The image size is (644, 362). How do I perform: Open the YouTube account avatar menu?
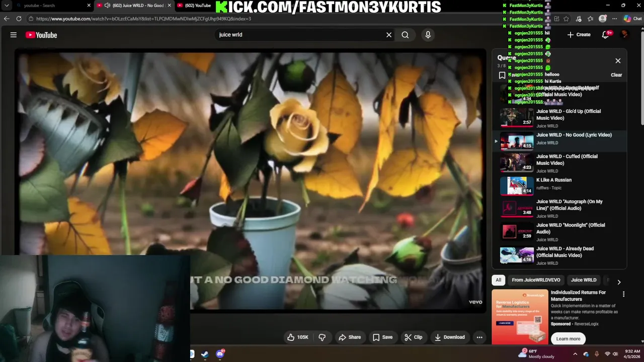point(624,35)
